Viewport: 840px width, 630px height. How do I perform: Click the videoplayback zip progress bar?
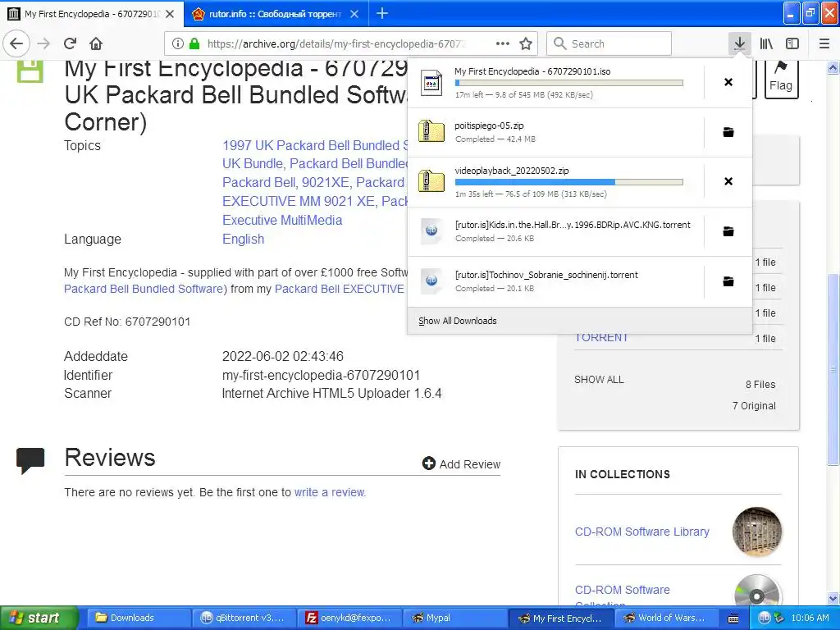[569, 182]
